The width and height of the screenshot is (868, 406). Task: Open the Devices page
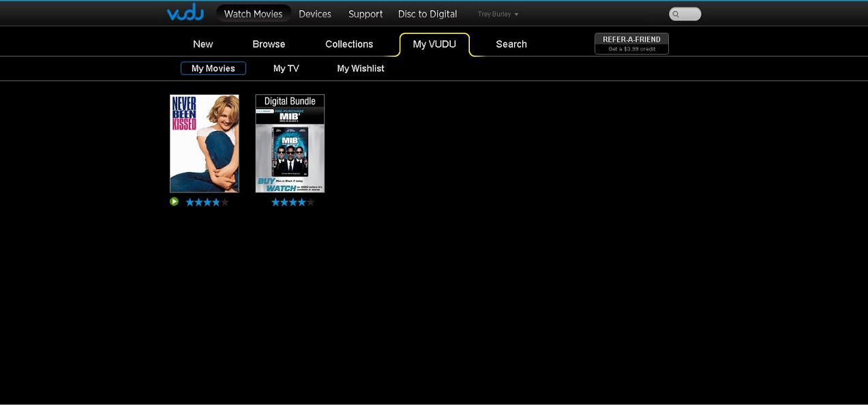tap(315, 14)
